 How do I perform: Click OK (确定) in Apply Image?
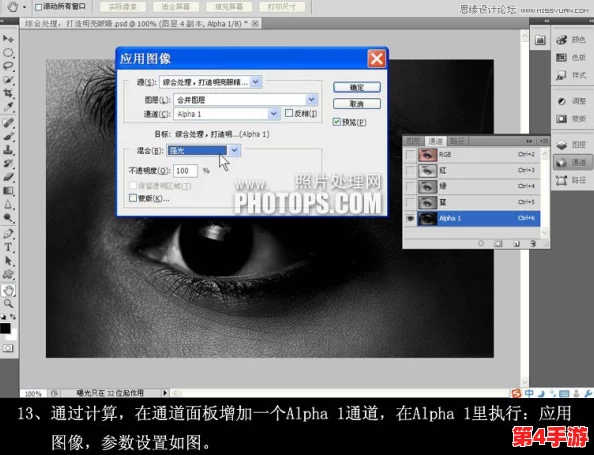[x=357, y=88]
